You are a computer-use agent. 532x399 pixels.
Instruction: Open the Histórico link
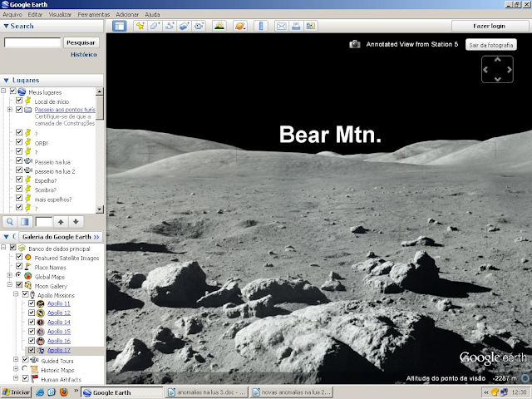pyautogui.click(x=84, y=54)
